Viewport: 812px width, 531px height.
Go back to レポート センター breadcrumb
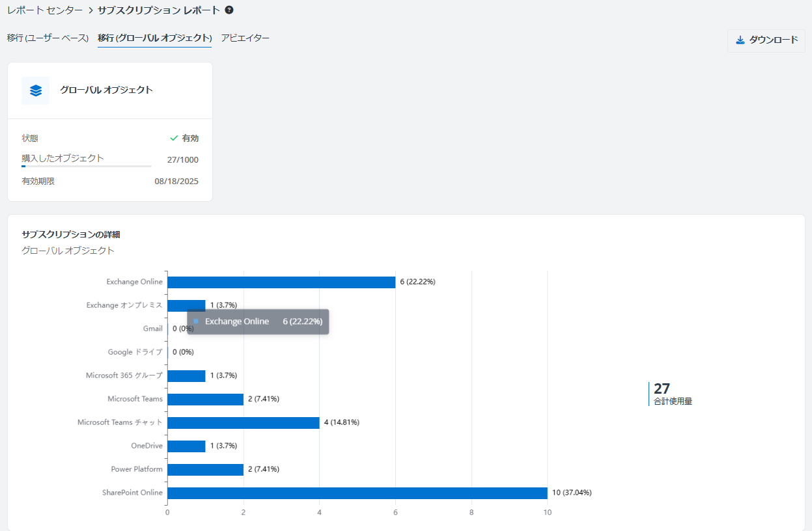coord(45,10)
